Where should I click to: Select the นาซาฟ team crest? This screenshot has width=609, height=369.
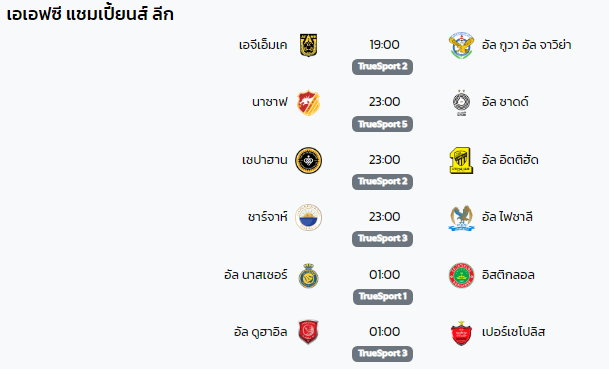coord(308,103)
